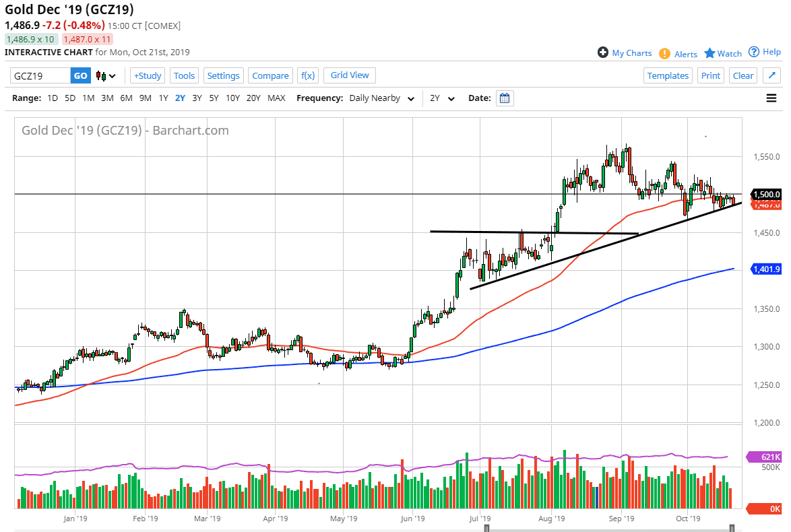Viewport: 791px width, 532px height.
Task: Open Alerts via the warning icon
Action: pos(664,53)
